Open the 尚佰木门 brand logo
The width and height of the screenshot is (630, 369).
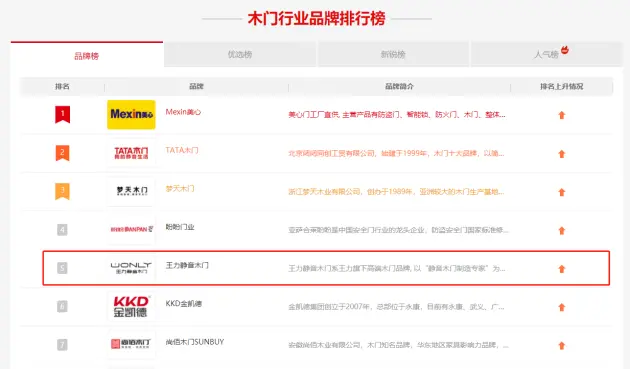pyautogui.click(x=131, y=344)
